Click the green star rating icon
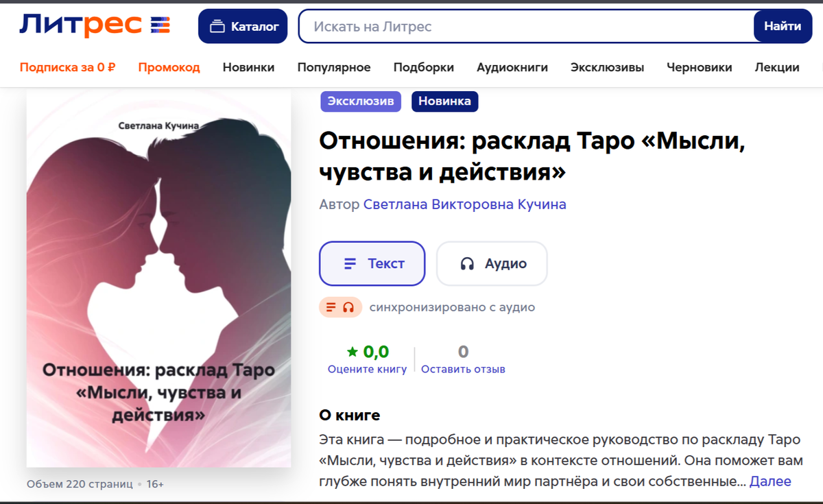Screen dimensions: 823x504 coord(353,350)
